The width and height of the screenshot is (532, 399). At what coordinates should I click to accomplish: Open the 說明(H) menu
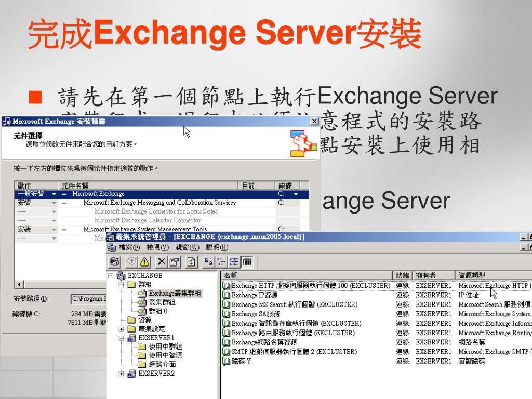[217, 247]
